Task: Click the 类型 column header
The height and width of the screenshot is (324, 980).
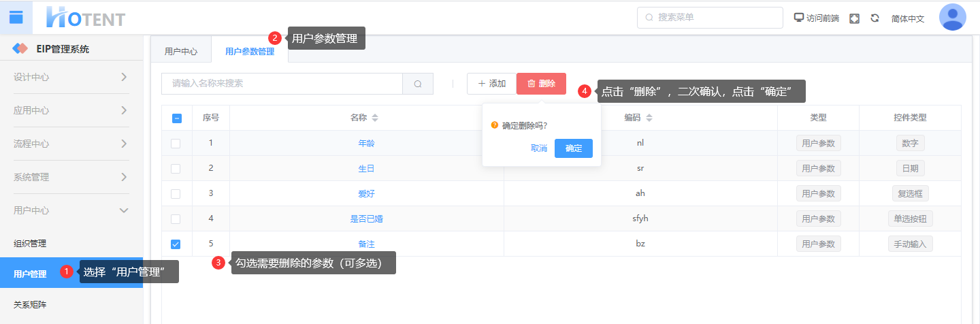Action: (x=818, y=118)
